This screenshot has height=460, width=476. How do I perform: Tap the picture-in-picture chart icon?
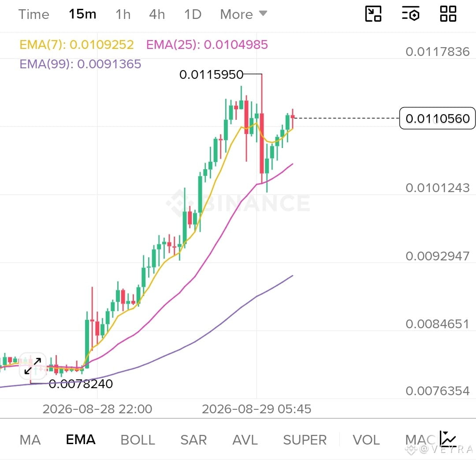[x=373, y=14]
